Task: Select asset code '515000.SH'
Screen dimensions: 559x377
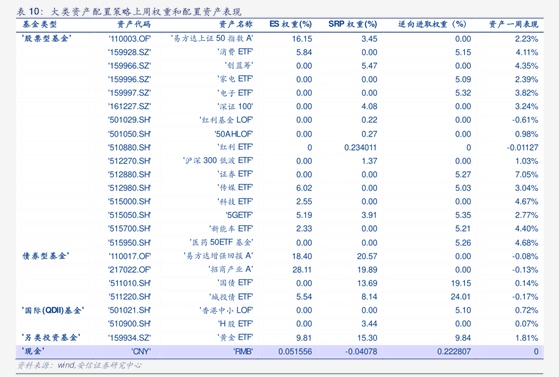Action: (129, 202)
